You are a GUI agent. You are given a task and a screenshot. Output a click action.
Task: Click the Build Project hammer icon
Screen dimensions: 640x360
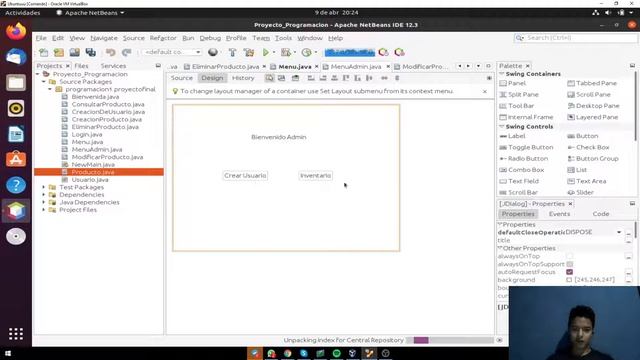tap(232, 52)
